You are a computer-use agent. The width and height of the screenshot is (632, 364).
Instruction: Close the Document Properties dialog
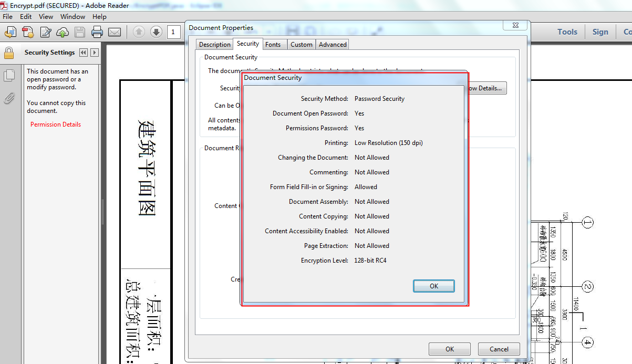(515, 25)
